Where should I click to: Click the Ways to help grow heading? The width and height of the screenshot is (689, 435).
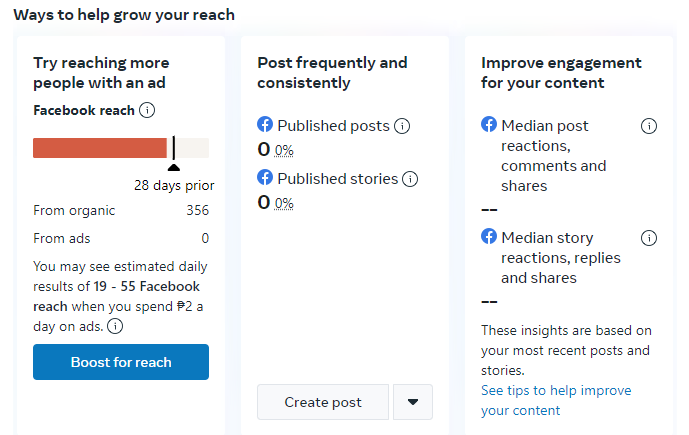click(124, 15)
